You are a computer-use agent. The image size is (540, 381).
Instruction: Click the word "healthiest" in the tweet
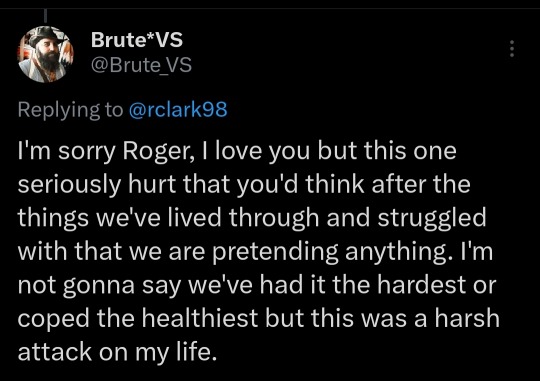pyautogui.click(x=200, y=318)
